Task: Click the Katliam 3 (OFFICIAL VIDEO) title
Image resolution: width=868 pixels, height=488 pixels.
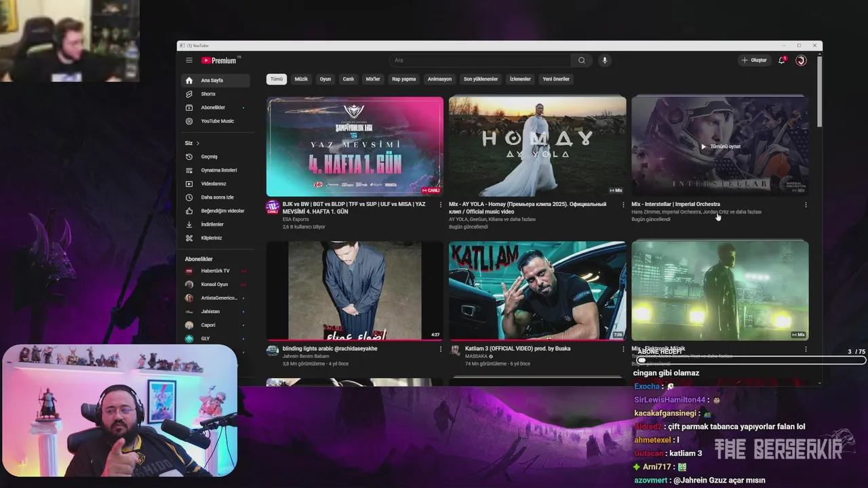Action: click(517, 348)
